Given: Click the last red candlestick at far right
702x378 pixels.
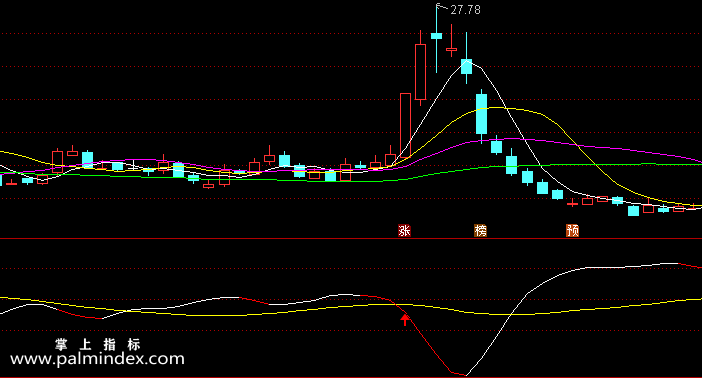Looking at the screenshot, I should tap(694, 207).
